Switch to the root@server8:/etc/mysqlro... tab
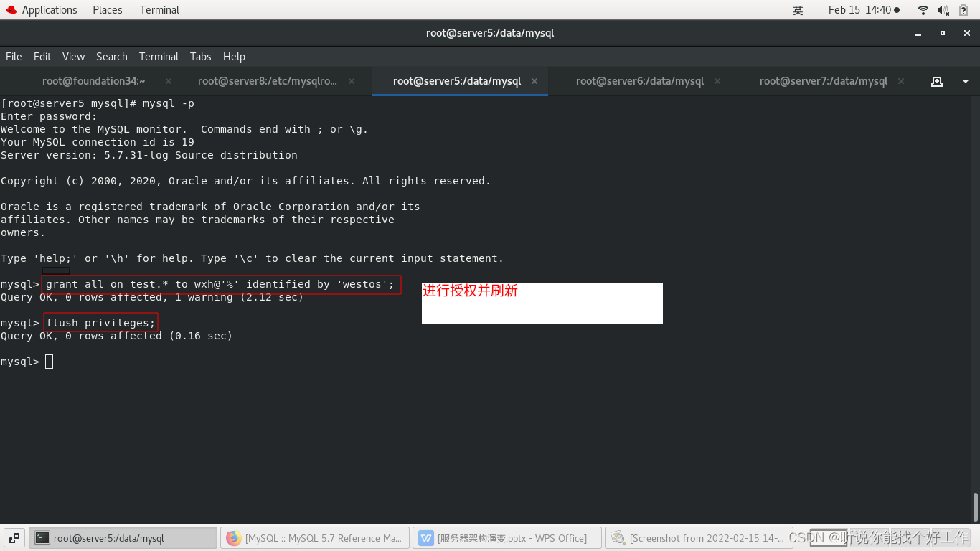The width and height of the screenshot is (980, 551). (x=267, y=81)
